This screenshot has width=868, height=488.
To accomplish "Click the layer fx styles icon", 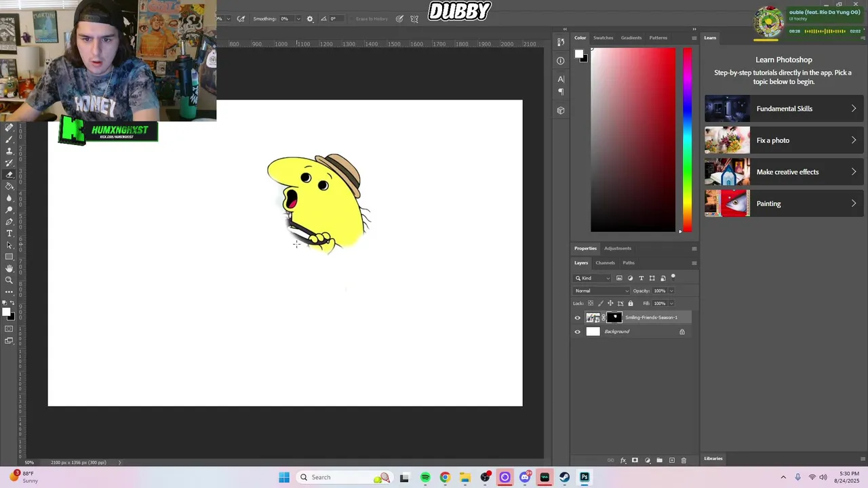I will coord(623,460).
